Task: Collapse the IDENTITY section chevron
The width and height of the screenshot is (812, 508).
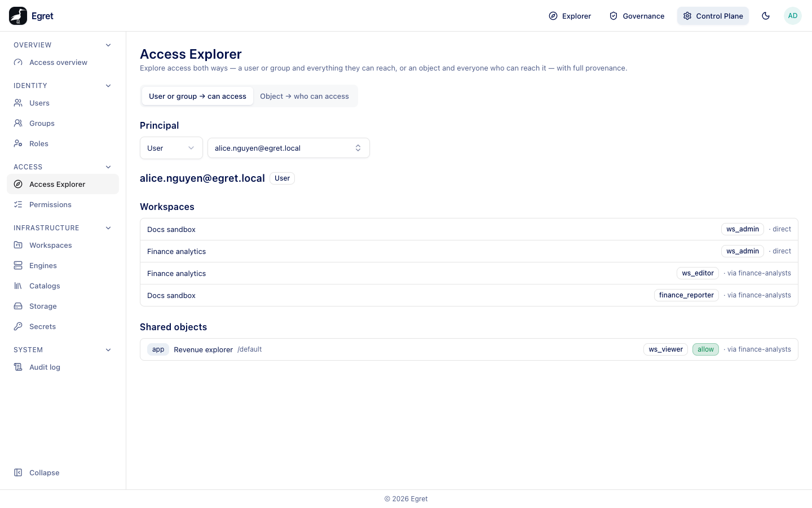Action: (x=108, y=86)
